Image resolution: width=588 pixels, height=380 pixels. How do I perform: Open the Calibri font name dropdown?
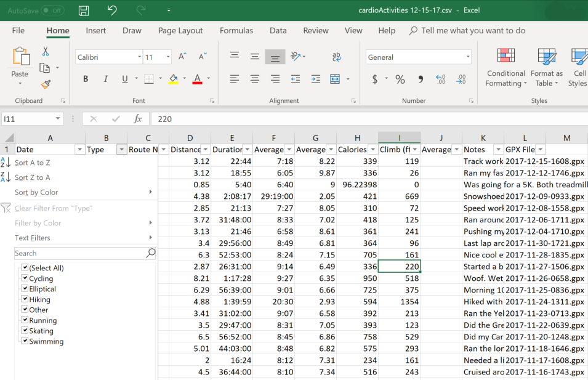(139, 57)
